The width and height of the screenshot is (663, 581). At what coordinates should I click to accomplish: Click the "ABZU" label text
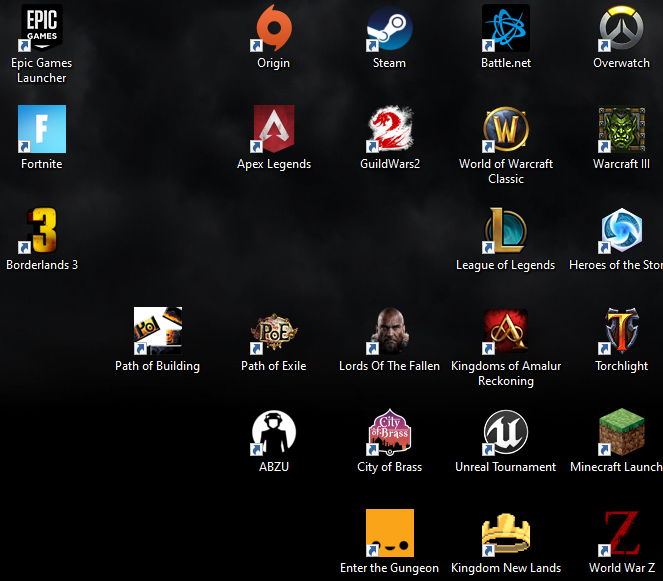pos(274,467)
